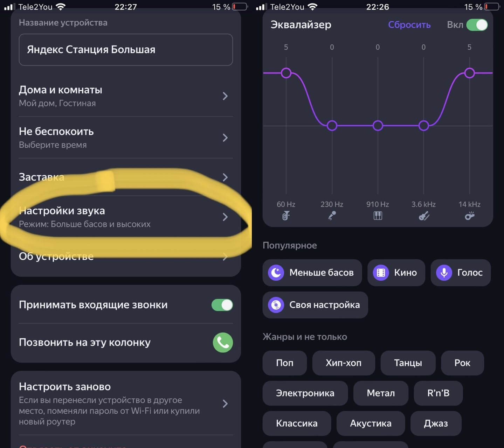The image size is (504, 448).
Task: Select the Хип-хоп genre preset
Action: point(344,363)
